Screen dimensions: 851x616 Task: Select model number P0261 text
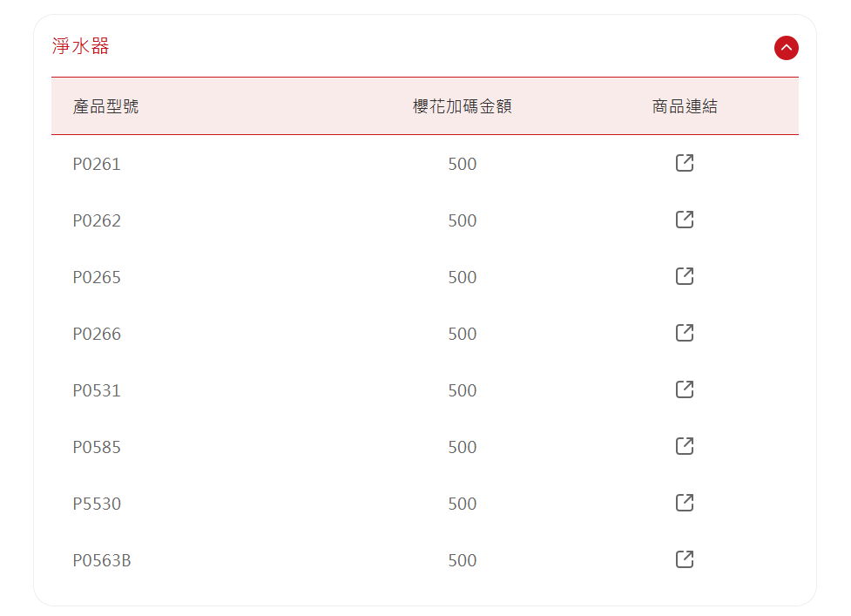coord(97,164)
